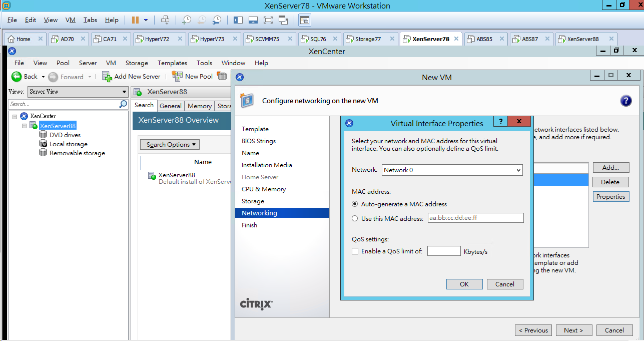Close the AD70 VM tab
The width and height of the screenshot is (644, 341).
pyautogui.click(x=83, y=39)
